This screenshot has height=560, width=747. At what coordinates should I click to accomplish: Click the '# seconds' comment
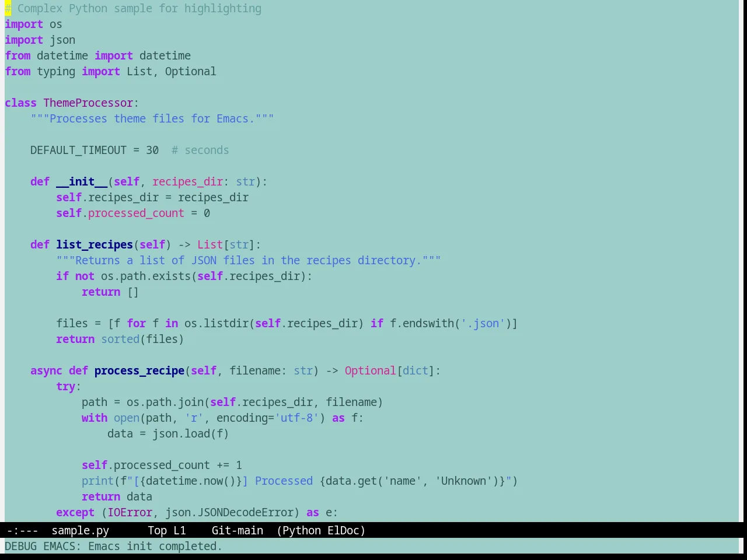coord(200,150)
